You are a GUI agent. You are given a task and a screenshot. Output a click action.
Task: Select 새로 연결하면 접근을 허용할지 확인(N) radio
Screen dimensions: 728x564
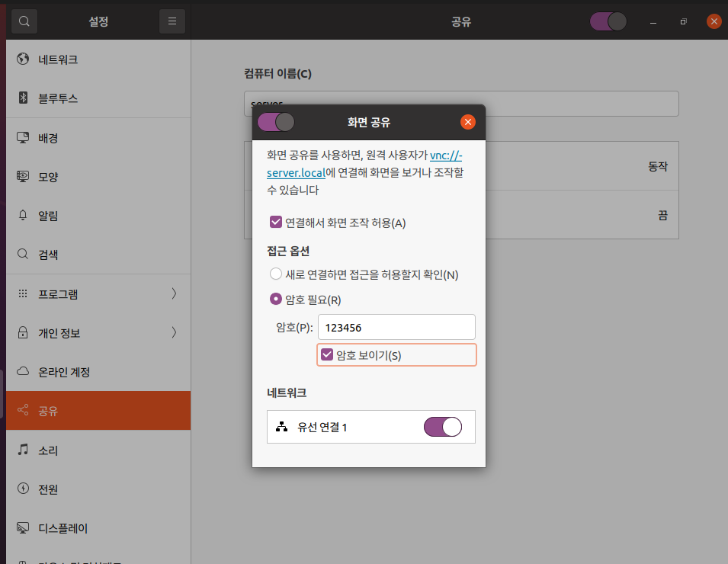click(x=276, y=274)
